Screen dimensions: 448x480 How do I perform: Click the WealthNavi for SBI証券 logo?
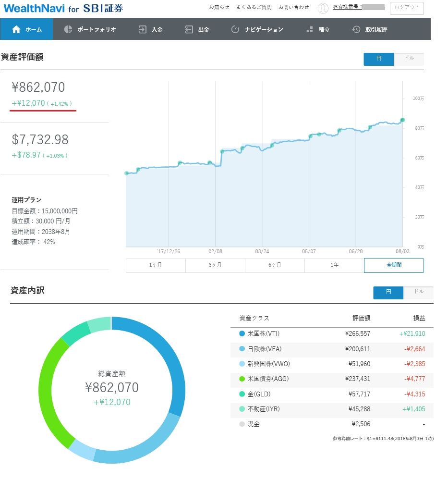click(63, 8)
